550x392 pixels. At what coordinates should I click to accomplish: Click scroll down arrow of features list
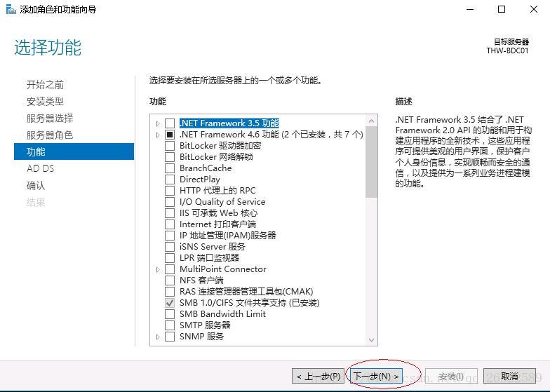click(x=372, y=339)
